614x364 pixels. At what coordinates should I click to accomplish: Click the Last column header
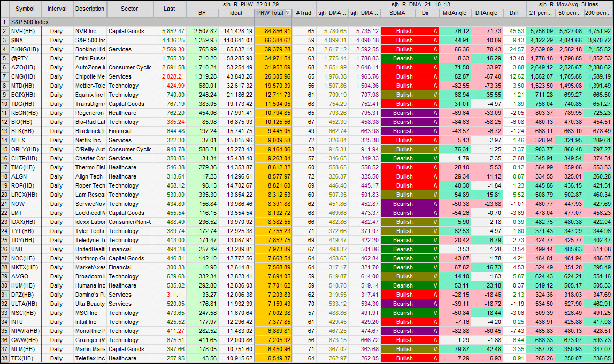(x=169, y=9)
